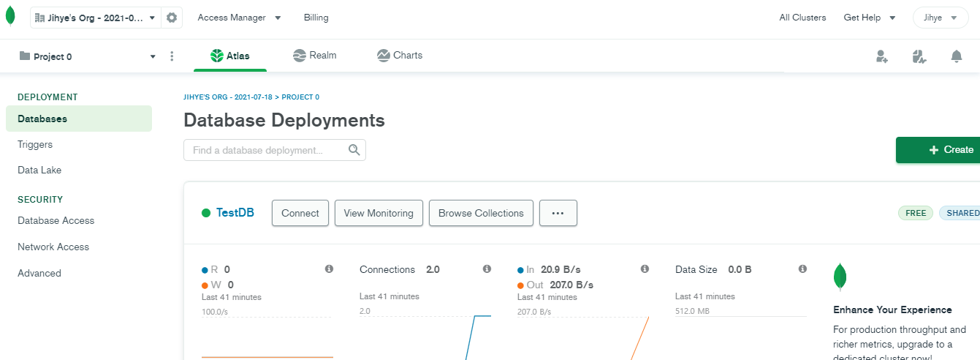The width and height of the screenshot is (980, 360).
Task: Click the Out 207.0 B/s value
Action: click(x=571, y=285)
